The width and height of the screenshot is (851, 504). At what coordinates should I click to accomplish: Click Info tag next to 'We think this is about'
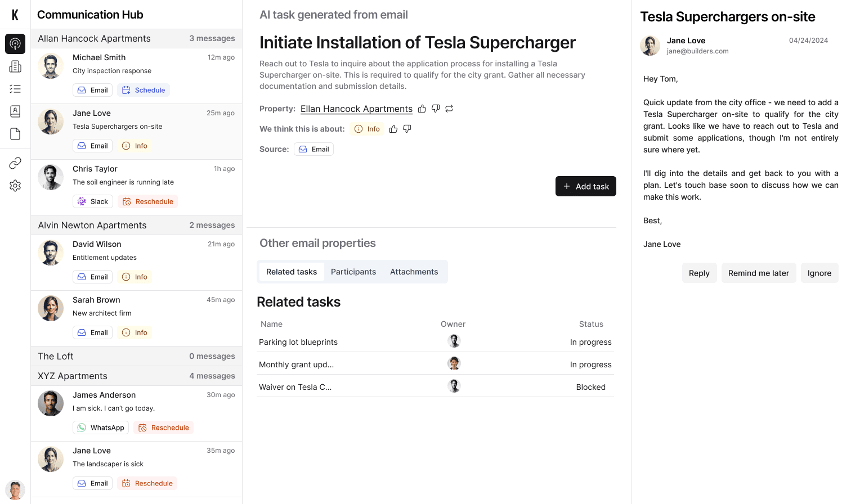tap(367, 129)
